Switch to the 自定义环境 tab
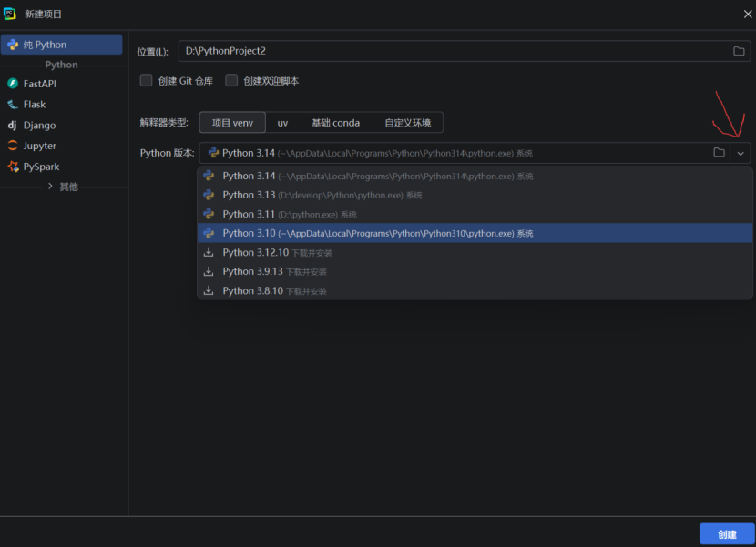The image size is (756, 547). pos(407,123)
